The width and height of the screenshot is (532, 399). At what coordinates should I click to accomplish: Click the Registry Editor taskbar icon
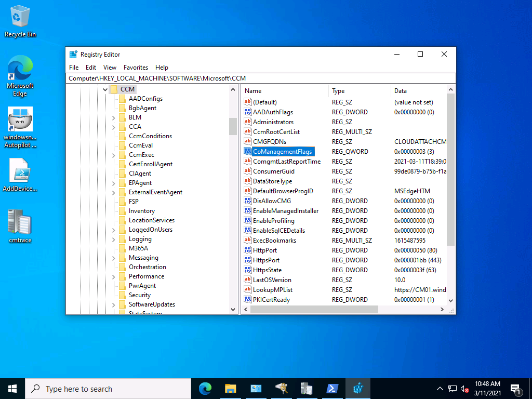358,389
